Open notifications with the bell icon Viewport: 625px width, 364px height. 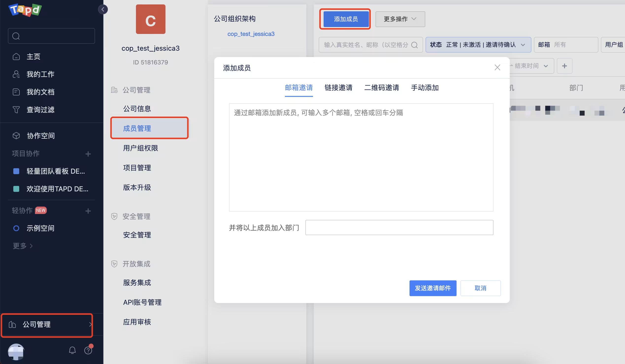click(x=72, y=350)
